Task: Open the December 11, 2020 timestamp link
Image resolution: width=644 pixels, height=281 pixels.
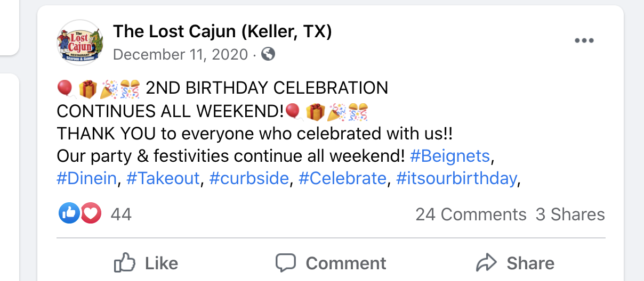Action: (x=181, y=54)
